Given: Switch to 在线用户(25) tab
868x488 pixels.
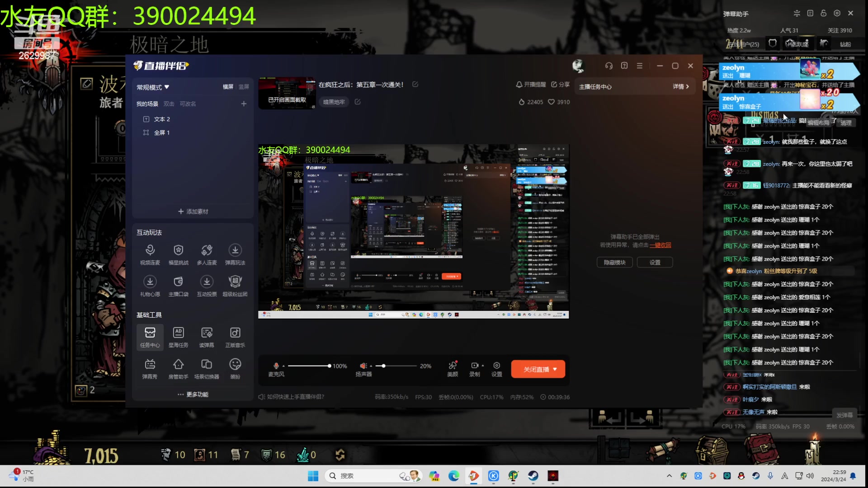Looking at the screenshot, I should (x=744, y=44).
